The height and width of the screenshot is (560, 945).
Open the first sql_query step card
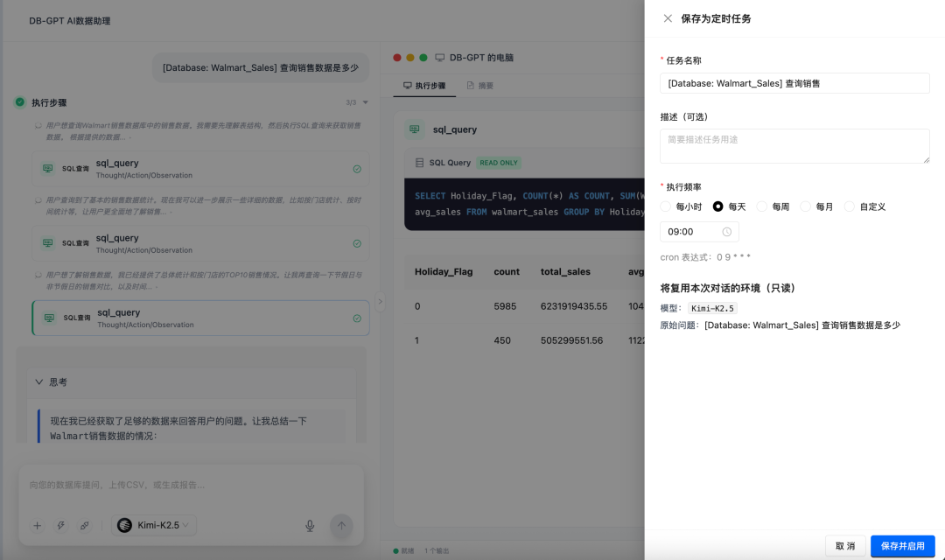(x=200, y=169)
